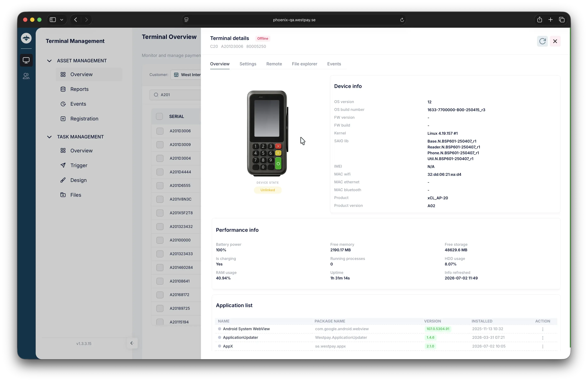Switch to the Remote tab
Screen dimensions: 588x382
(274, 64)
